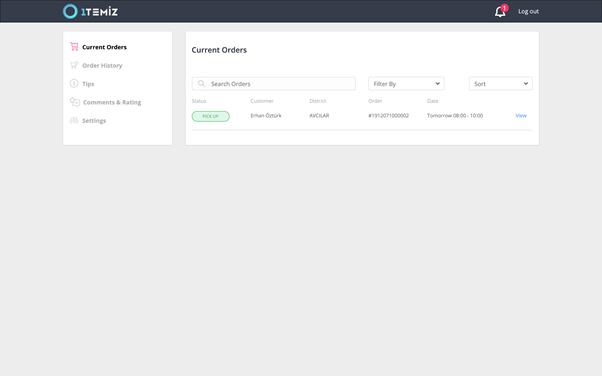The image size is (602, 376).
Task: Click the Order History cart icon
Action: click(74, 65)
